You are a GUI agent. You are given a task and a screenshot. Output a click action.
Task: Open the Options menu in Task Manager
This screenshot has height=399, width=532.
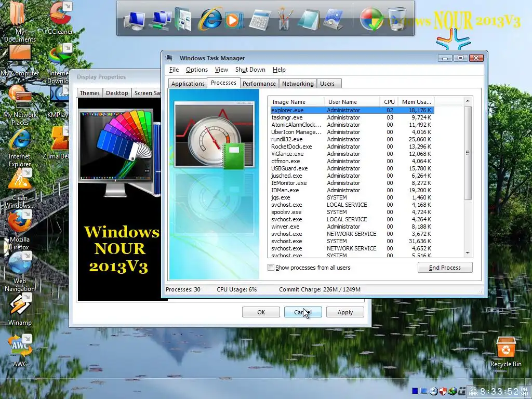click(197, 70)
